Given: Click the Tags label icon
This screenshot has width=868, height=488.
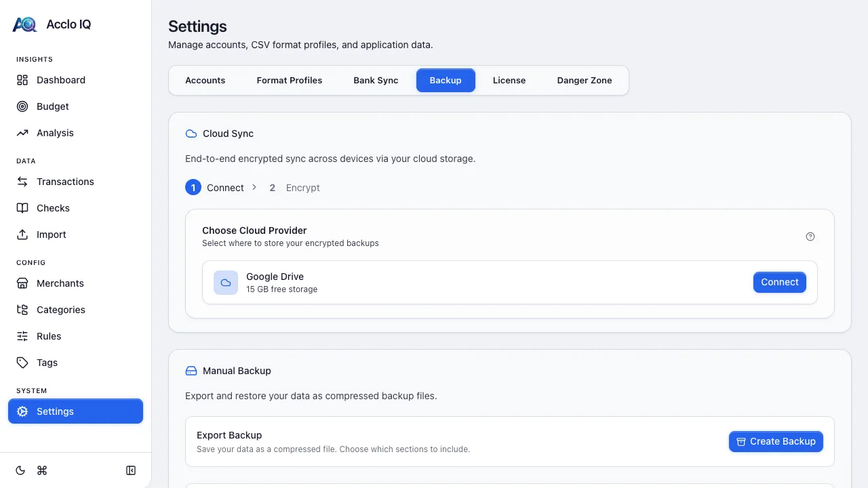Looking at the screenshot, I should 22,363.
